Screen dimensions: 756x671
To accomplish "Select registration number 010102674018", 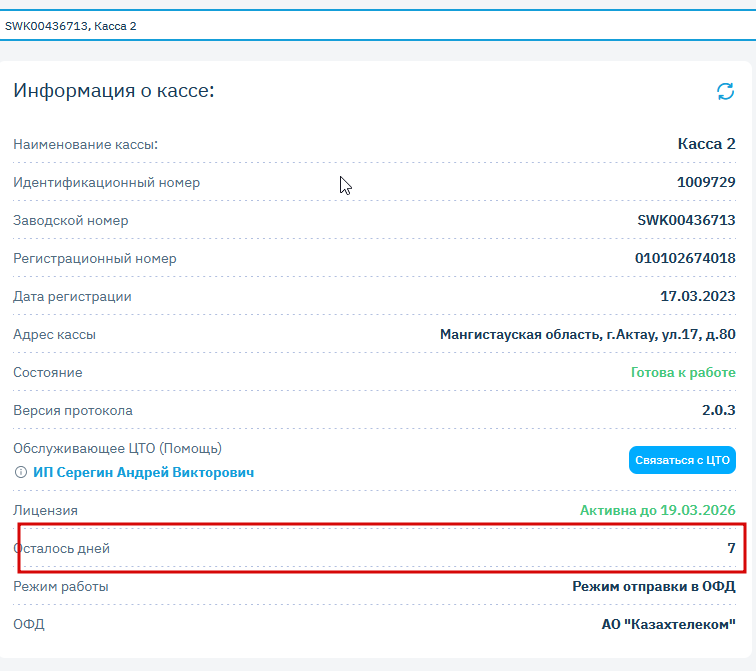I will tap(685, 258).
